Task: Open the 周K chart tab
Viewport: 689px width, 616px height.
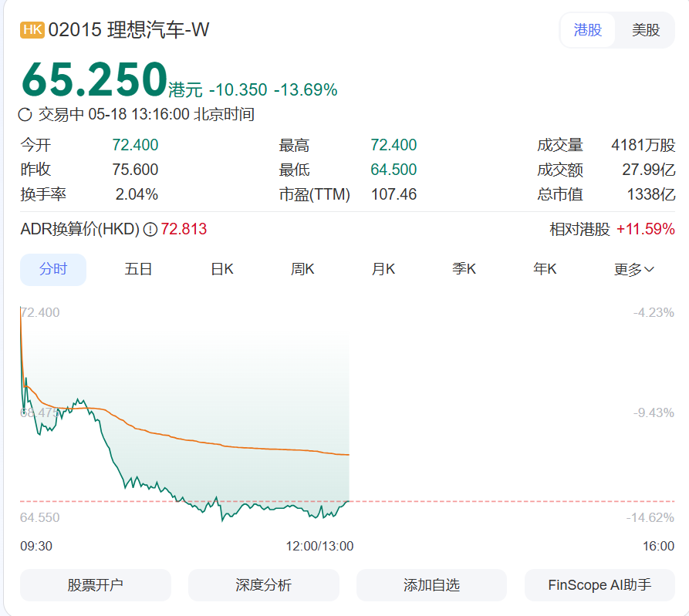Action: pos(302,269)
